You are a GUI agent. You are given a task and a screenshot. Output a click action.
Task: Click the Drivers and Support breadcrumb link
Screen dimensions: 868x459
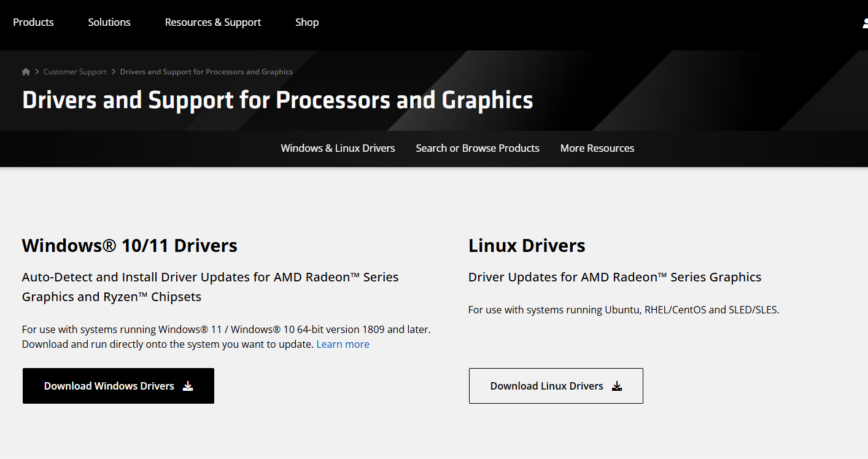click(206, 72)
